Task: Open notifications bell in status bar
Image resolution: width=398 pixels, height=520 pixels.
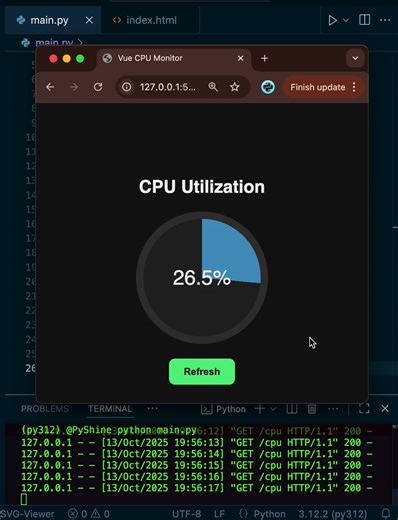Action: [x=386, y=514]
